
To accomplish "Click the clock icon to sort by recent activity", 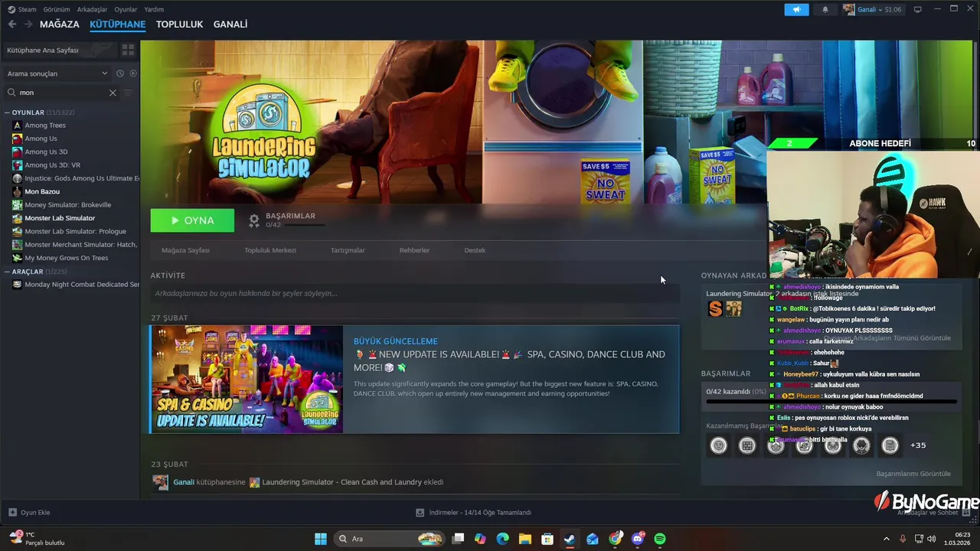I will pos(120,73).
